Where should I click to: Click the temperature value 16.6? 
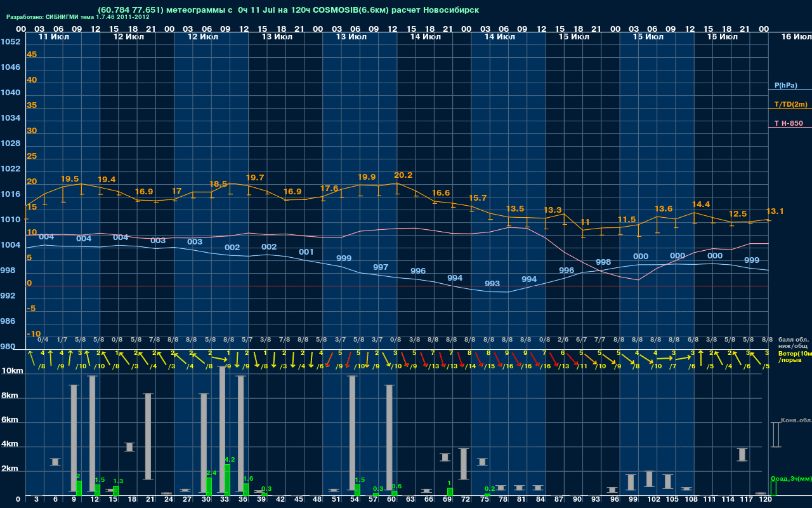click(x=441, y=193)
